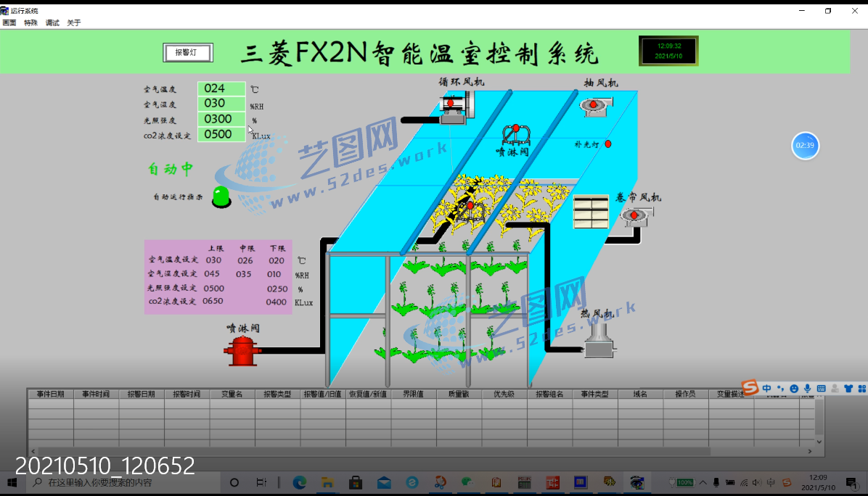Click the 报警灯 button

click(x=188, y=52)
